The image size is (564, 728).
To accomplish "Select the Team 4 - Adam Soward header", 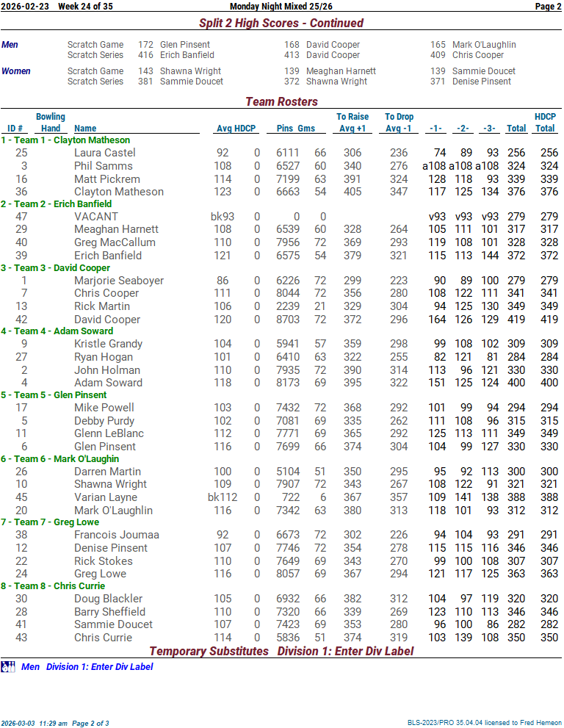I will click(x=57, y=331).
